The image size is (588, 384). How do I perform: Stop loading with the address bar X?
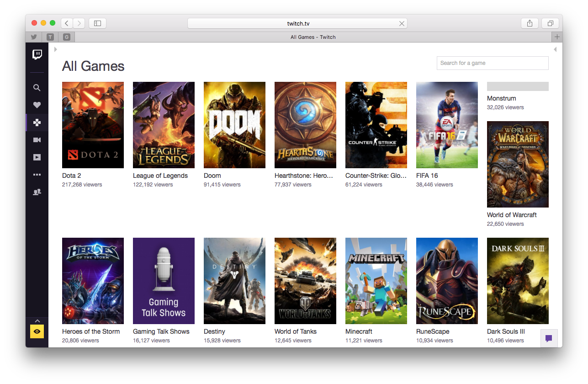pos(402,24)
